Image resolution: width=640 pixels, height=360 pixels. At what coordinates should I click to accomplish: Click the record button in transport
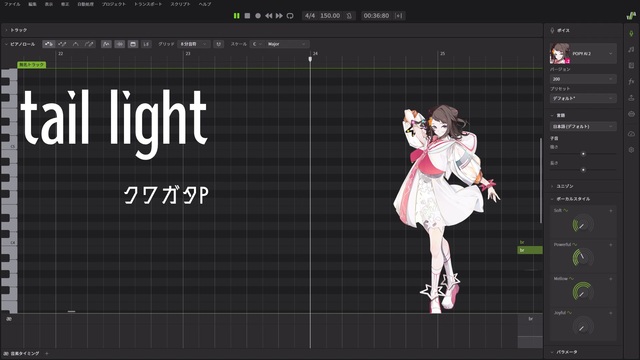(258, 16)
